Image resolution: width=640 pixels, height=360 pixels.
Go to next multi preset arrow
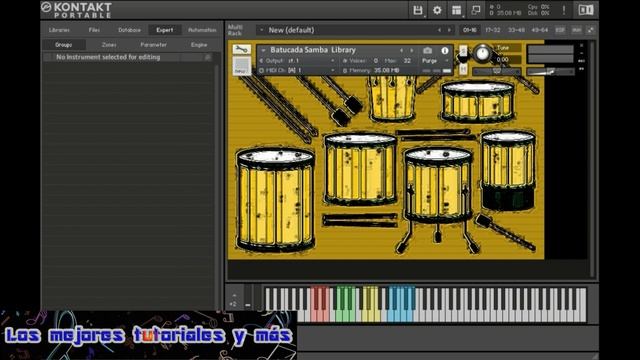tap(449, 30)
